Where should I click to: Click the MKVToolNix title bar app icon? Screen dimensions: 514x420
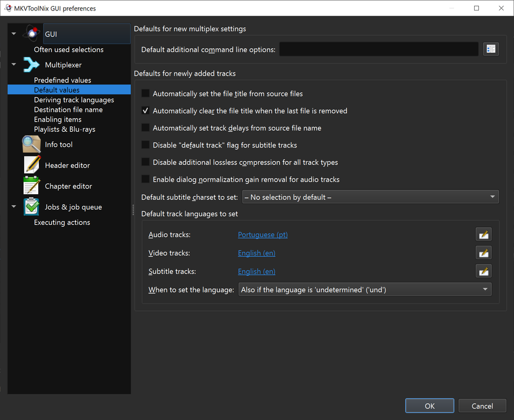pyautogui.click(x=8, y=8)
